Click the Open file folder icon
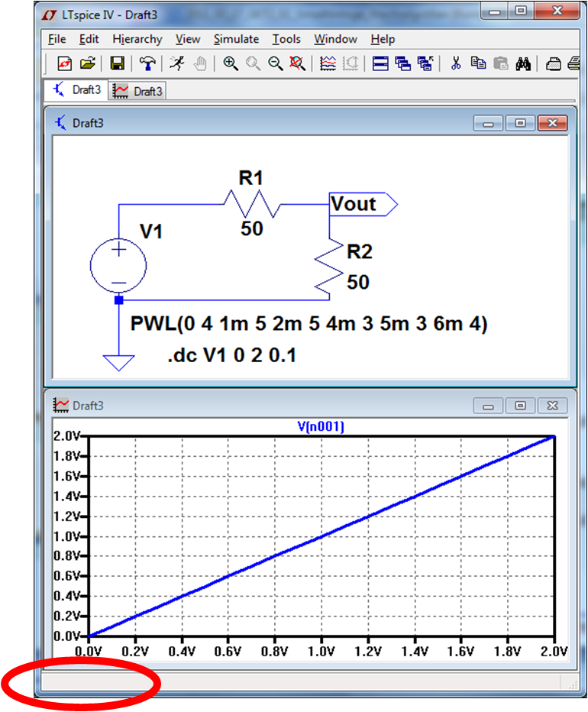This screenshot has height=712, width=588. tap(87, 63)
